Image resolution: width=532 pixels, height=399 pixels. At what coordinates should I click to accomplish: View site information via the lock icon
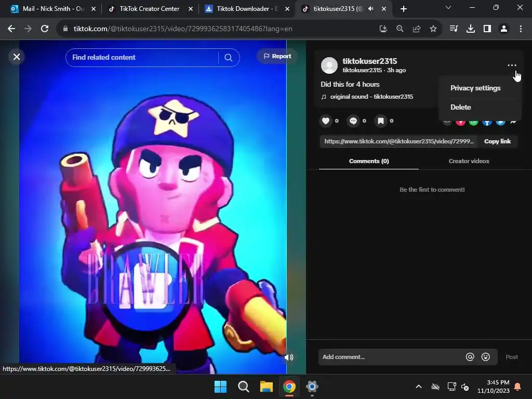(65, 29)
